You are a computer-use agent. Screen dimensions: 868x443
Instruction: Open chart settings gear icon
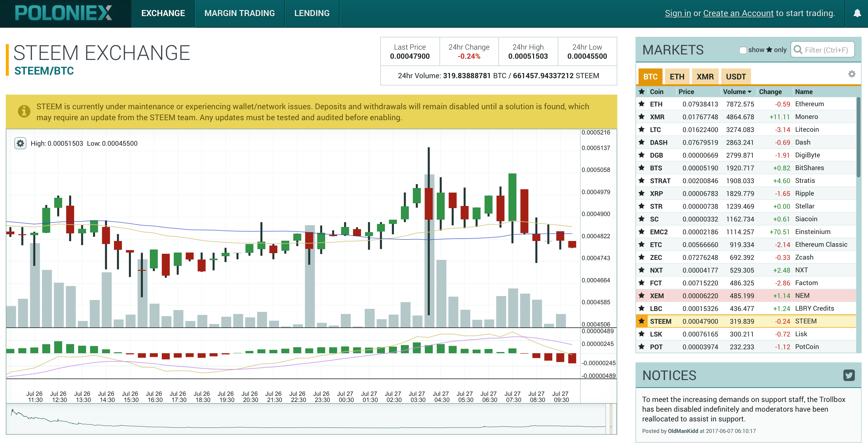tap(20, 143)
